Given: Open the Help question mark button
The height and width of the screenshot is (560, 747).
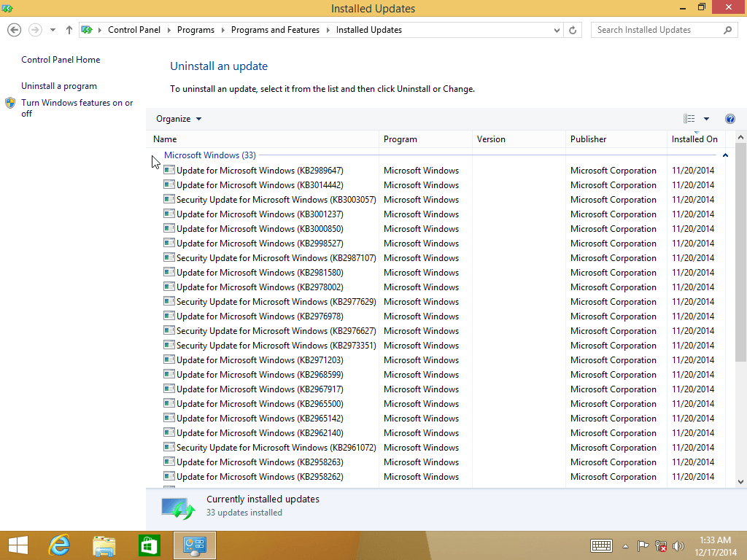Looking at the screenshot, I should (x=729, y=119).
